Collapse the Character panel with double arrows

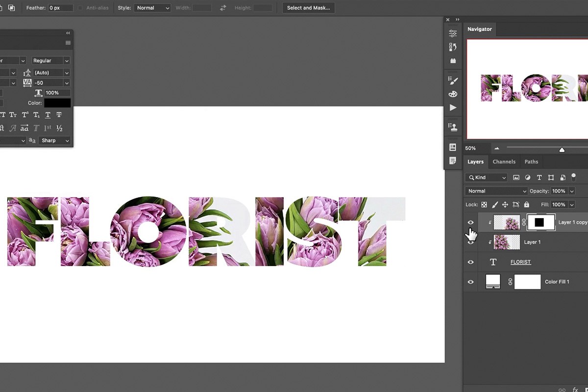(68, 33)
